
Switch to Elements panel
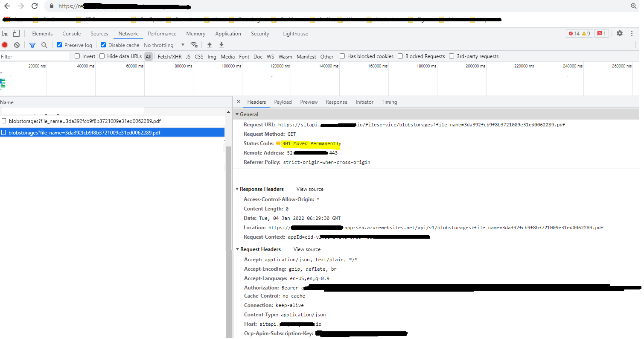tap(42, 33)
